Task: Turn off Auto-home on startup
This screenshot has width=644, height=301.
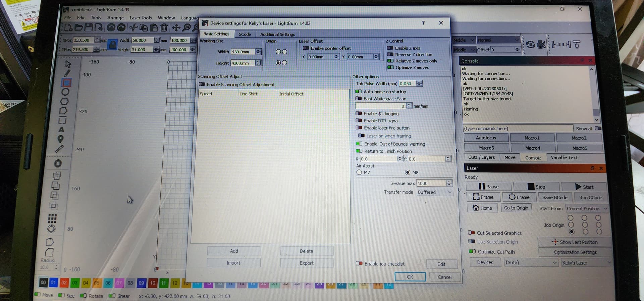Action: 359,92
